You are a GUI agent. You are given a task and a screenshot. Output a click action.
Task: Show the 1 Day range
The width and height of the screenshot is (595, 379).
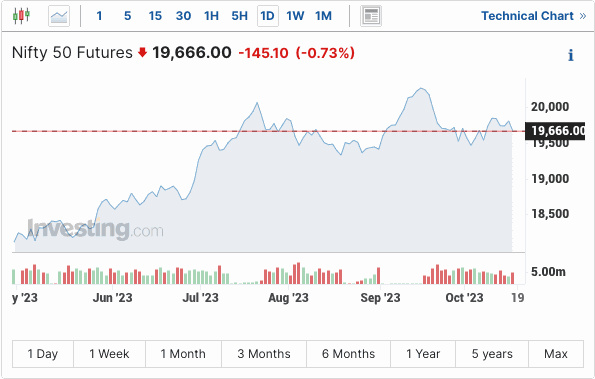coord(43,354)
